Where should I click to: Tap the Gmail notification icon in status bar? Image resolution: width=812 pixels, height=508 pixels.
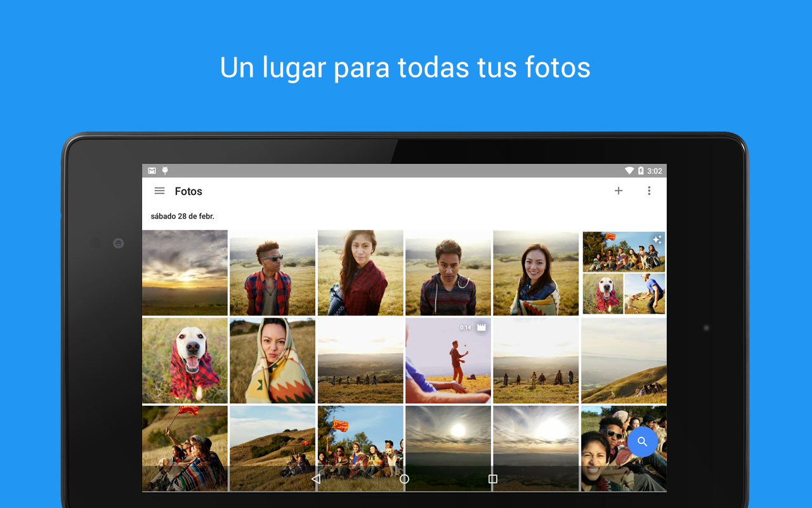[x=152, y=171]
